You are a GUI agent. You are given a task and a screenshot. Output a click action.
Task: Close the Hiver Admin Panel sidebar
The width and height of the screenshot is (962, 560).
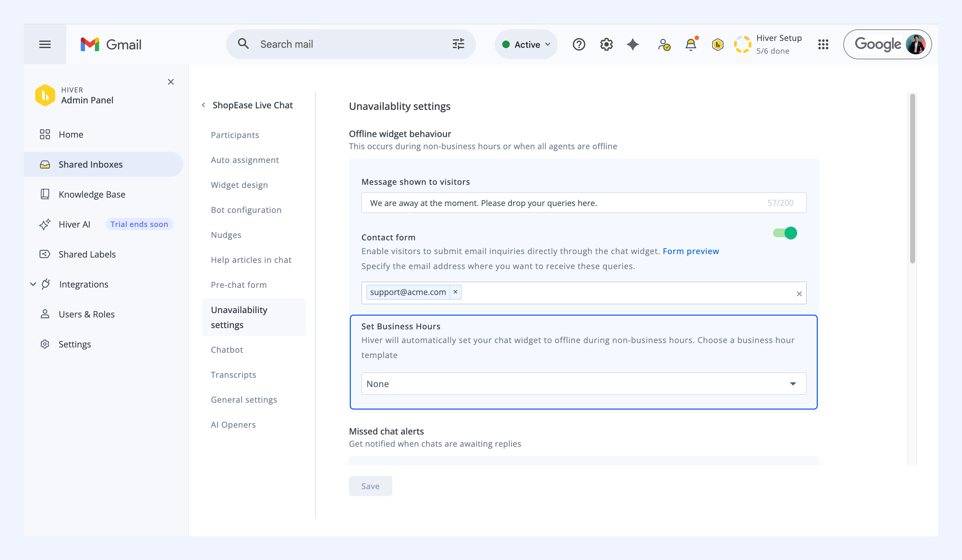171,82
